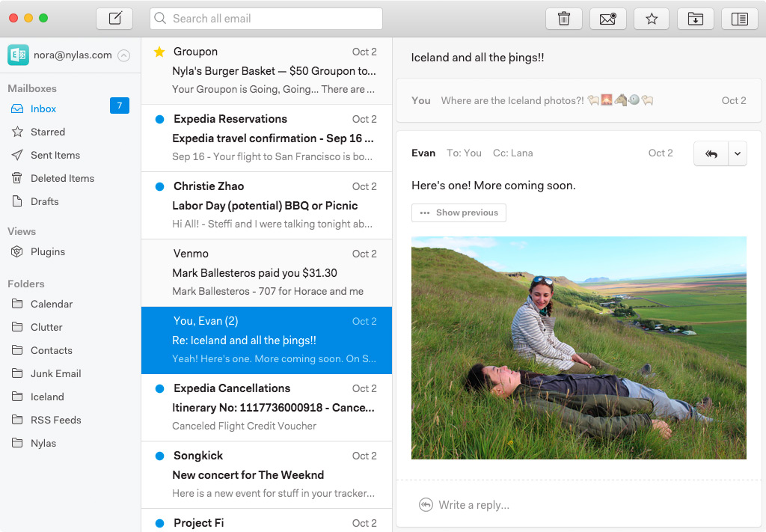Click the Show previous button

(x=459, y=213)
